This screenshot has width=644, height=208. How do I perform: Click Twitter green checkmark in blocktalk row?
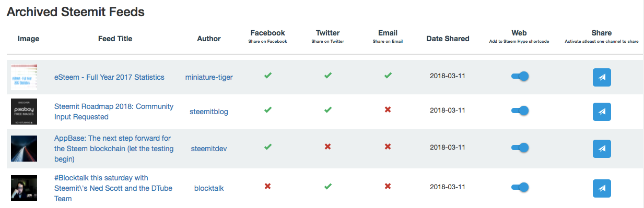328,186
